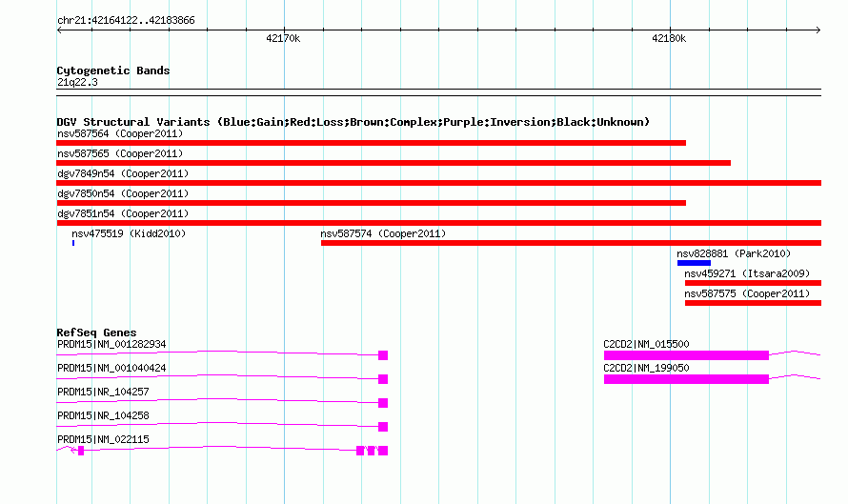Click the RefSeq Genes track title
This screenshot has height=504, width=848.
pos(96,333)
